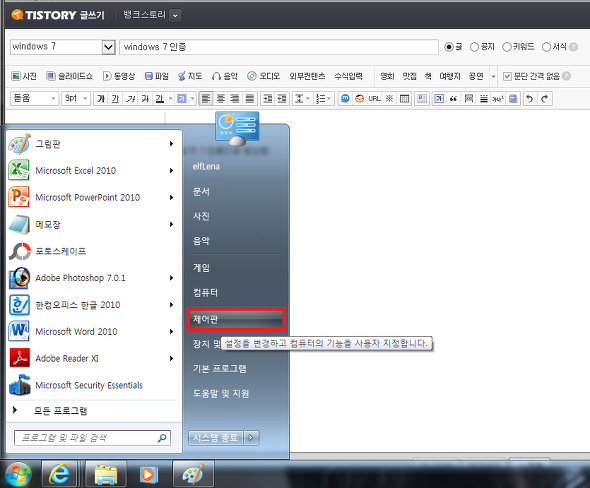Click 슬라이드쇼 button

point(69,76)
